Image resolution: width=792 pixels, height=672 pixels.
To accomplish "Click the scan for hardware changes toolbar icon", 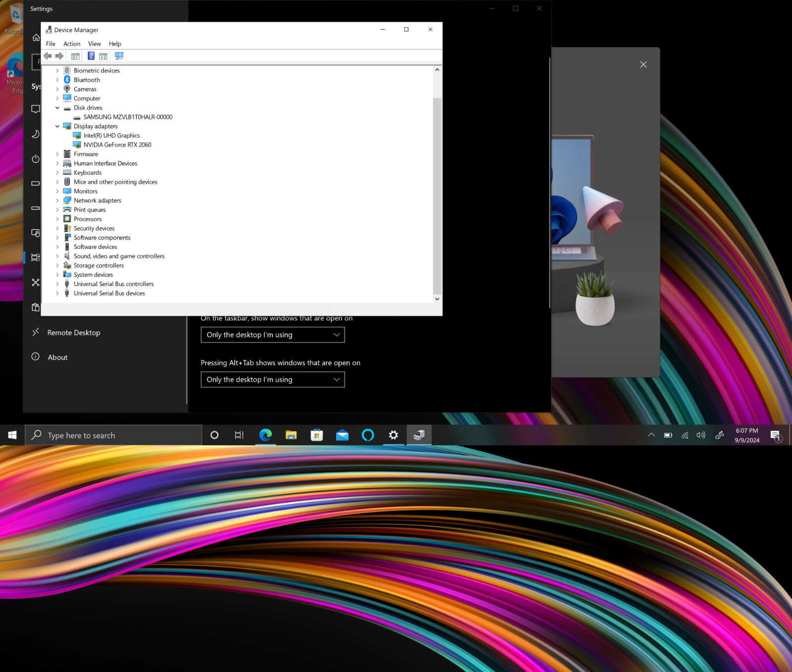I will [x=119, y=56].
